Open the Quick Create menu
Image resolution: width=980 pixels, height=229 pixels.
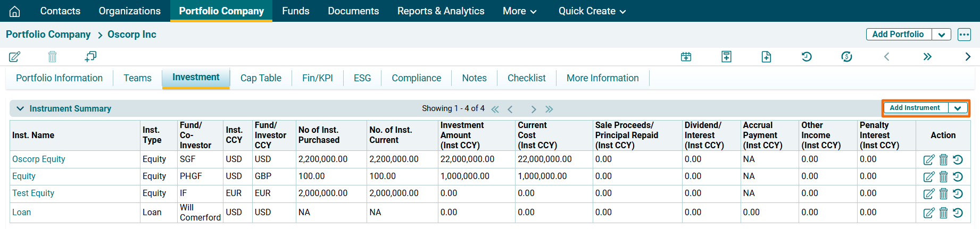(x=592, y=11)
